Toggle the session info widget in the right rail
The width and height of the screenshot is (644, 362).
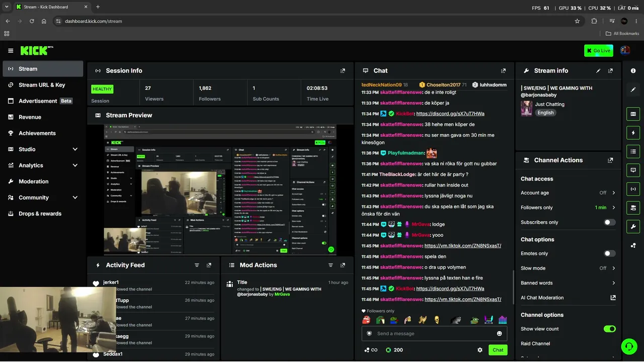[x=633, y=189]
